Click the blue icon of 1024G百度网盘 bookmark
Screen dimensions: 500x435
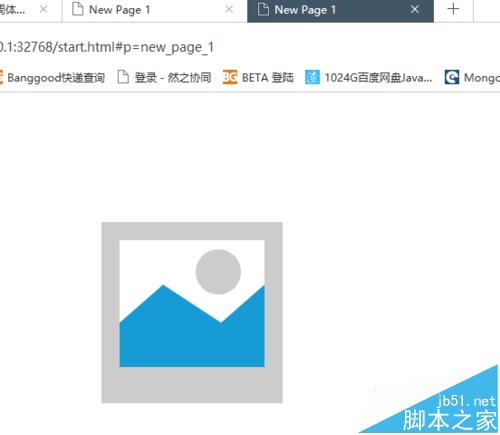312,77
